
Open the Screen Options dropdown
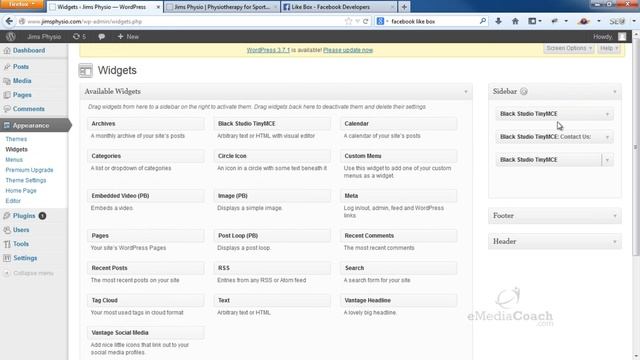pos(569,48)
